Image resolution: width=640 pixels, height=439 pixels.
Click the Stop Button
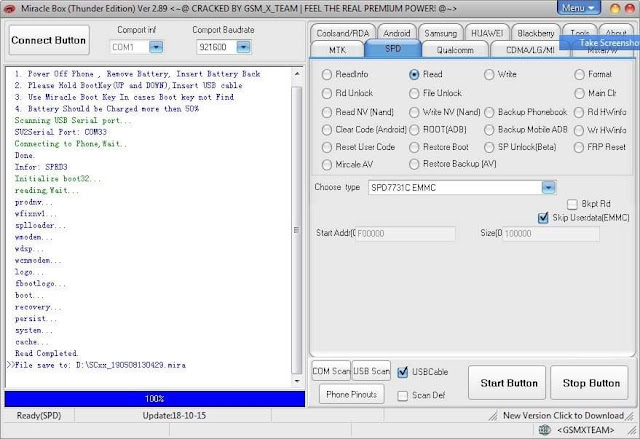pyautogui.click(x=589, y=383)
